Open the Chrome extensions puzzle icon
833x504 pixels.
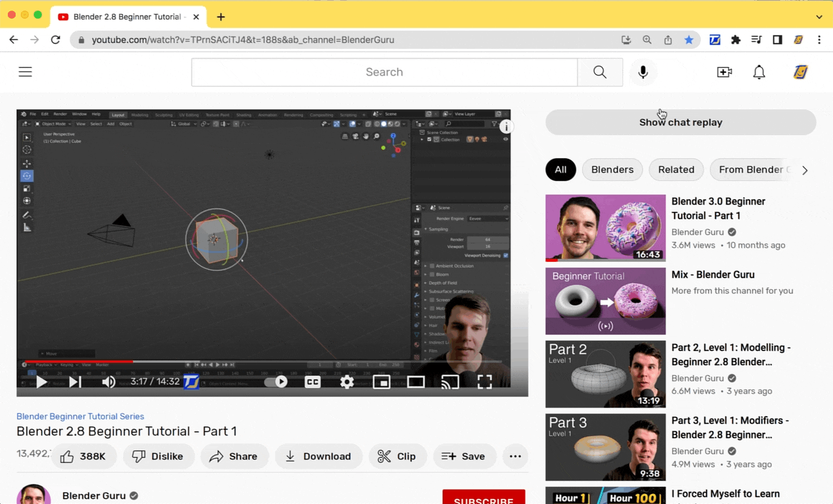point(736,40)
